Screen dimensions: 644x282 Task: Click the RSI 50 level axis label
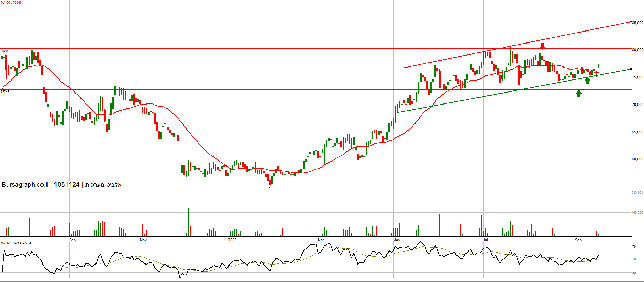pyautogui.click(x=634, y=259)
